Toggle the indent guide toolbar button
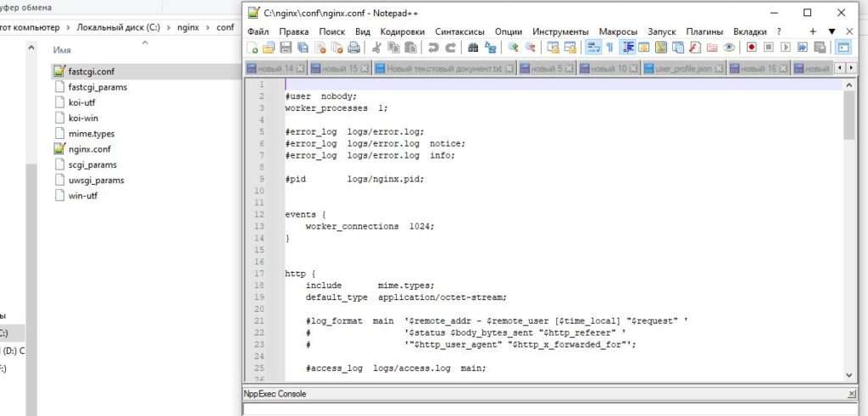This screenshot has width=868, height=416. point(628,47)
